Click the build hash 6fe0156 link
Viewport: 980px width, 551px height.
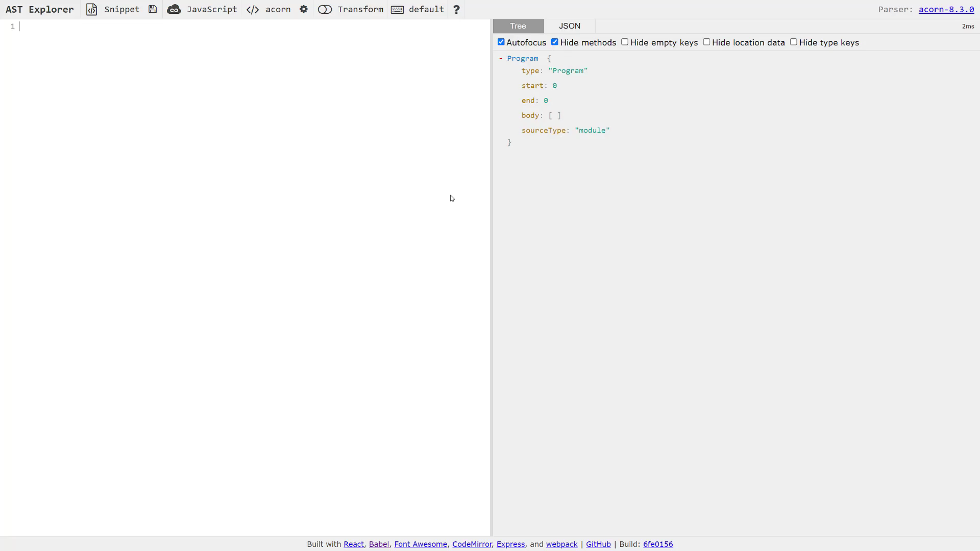coord(657,543)
